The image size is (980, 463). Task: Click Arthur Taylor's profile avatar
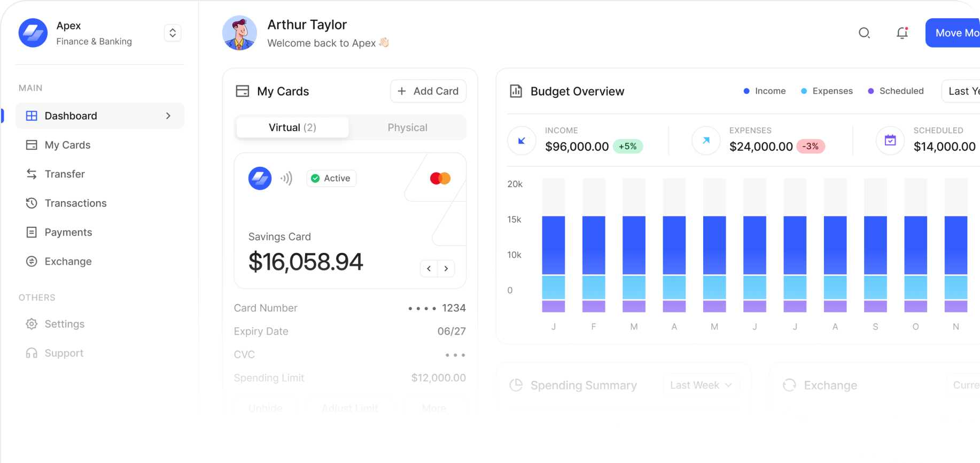click(239, 33)
